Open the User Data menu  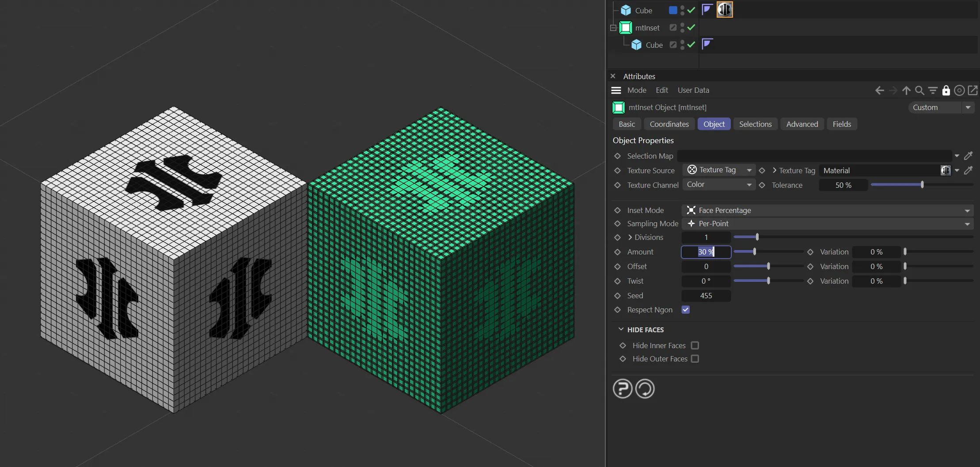[x=693, y=90]
